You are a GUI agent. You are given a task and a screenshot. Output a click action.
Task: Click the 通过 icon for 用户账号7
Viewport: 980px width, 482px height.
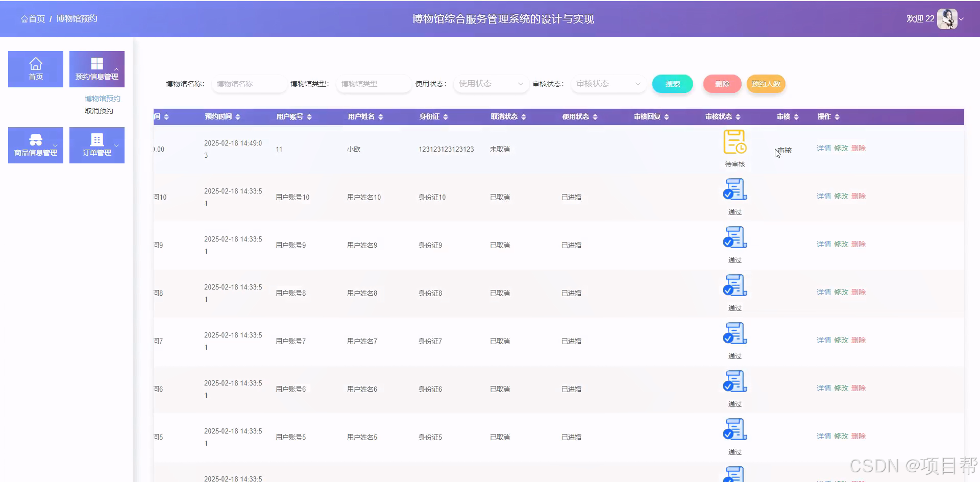pyautogui.click(x=735, y=333)
